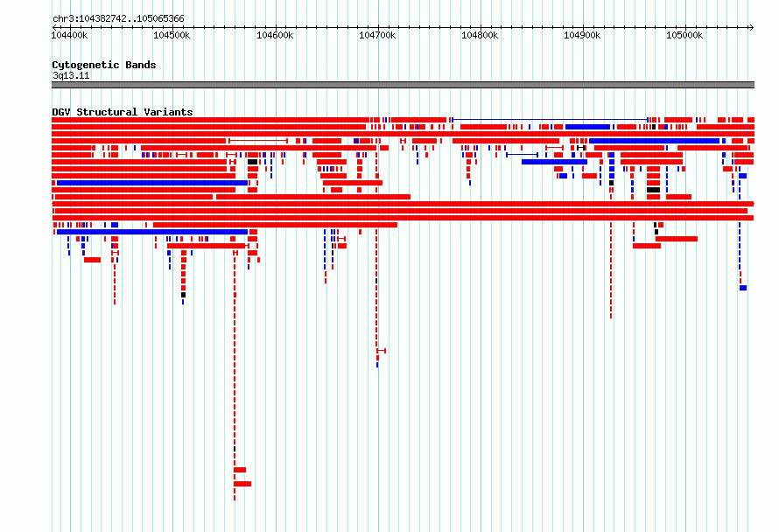Screen dimensions: 779x532
Task: Click the 104900k ruler label
Action: pyautogui.click(x=582, y=35)
